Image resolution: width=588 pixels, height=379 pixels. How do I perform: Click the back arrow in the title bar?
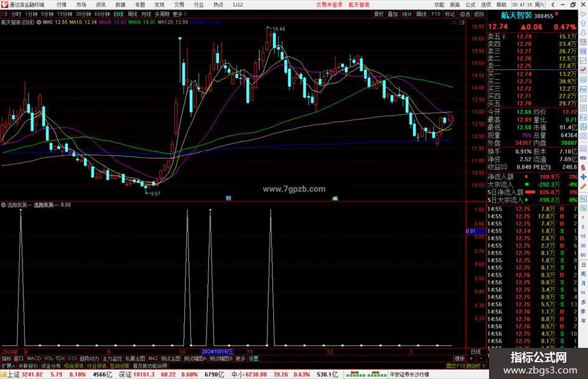[x=553, y=5]
